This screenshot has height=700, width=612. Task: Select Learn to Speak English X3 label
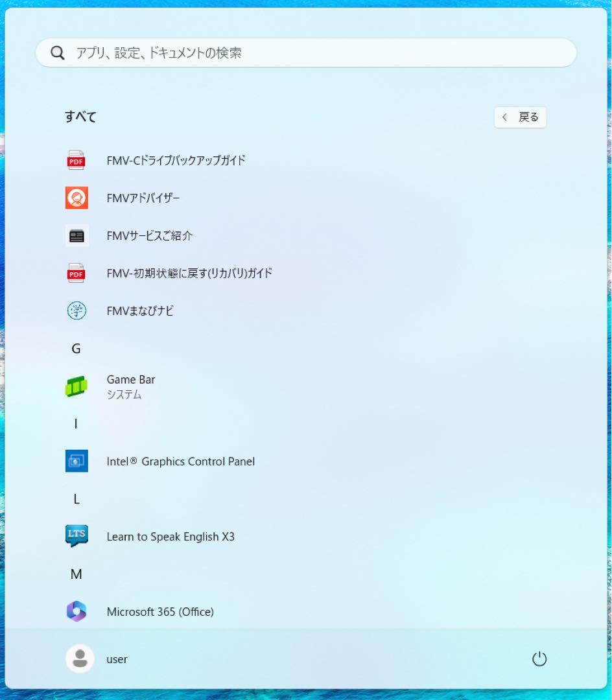pyautogui.click(x=171, y=537)
